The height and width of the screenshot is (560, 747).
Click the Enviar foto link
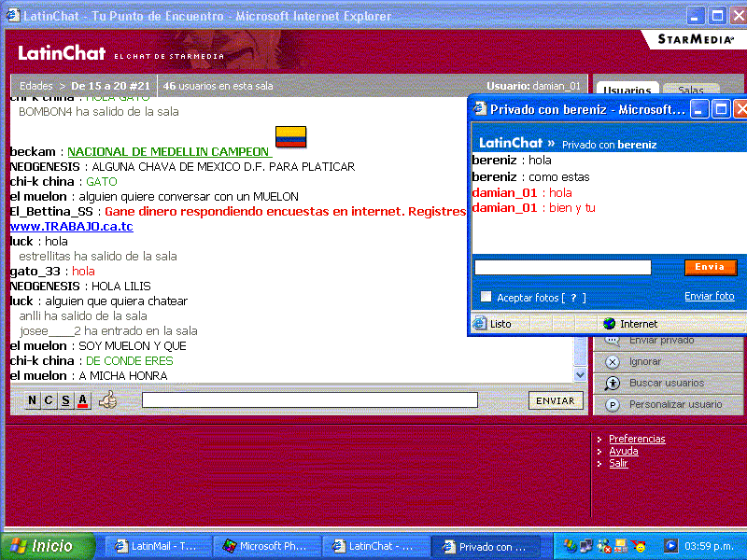pos(710,296)
